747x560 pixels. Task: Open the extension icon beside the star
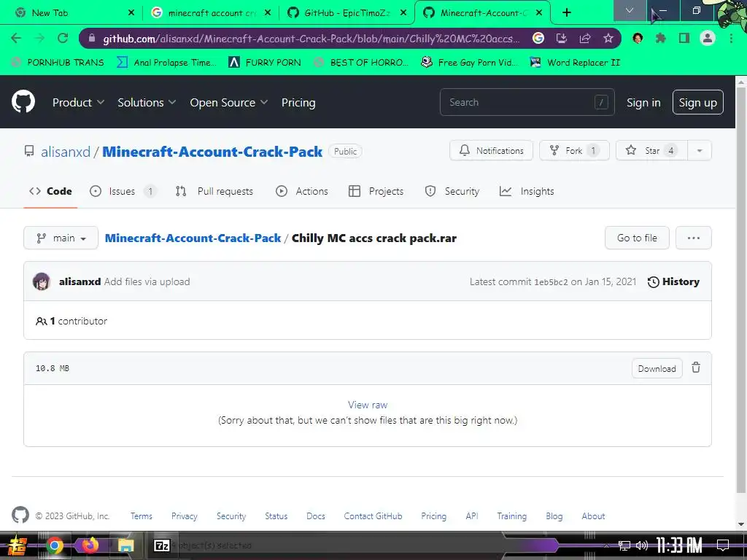(638, 38)
